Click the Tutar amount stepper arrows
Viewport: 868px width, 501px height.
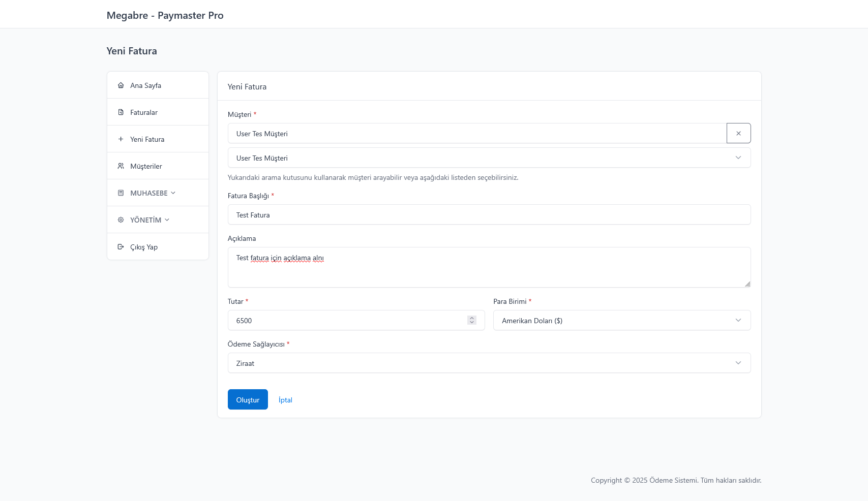[472, 320]
